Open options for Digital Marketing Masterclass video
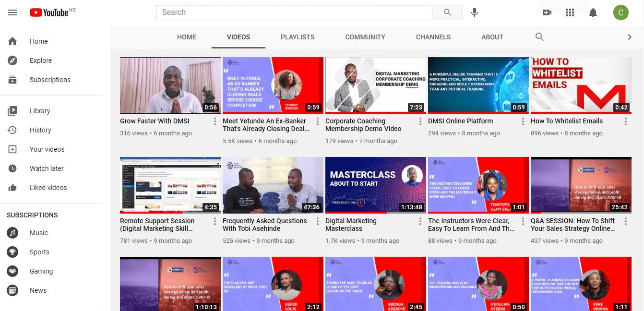The width and height of the screenshot is (644, 311). point(420,221)
